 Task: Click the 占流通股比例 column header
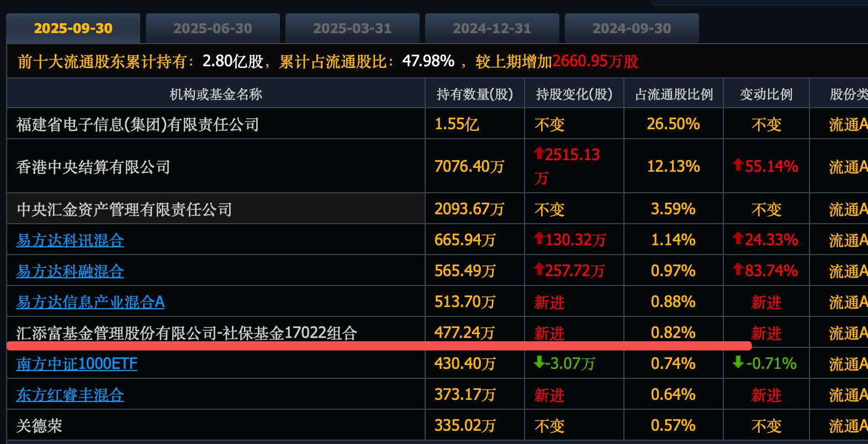674,94
